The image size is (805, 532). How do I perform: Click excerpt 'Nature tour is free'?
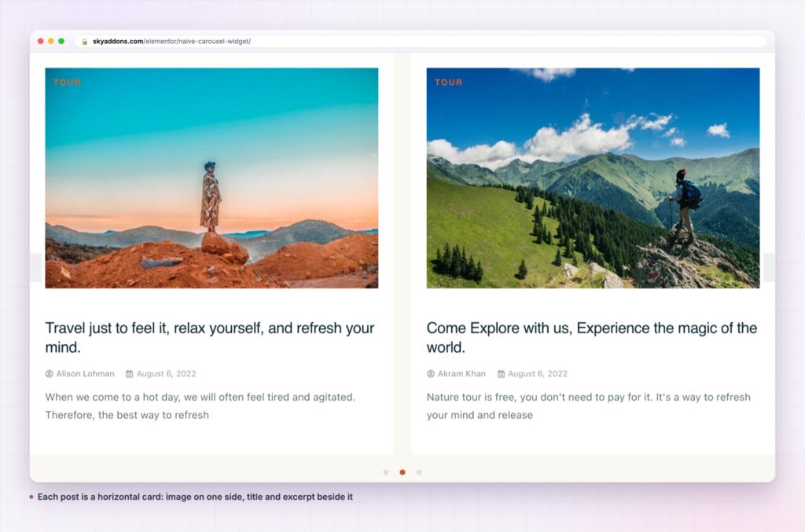click(588, 405)
